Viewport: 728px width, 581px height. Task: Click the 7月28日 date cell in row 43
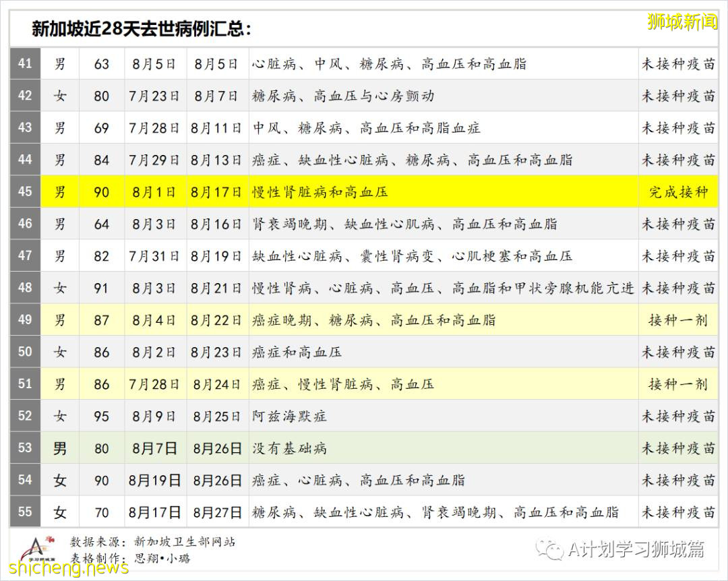155,127
